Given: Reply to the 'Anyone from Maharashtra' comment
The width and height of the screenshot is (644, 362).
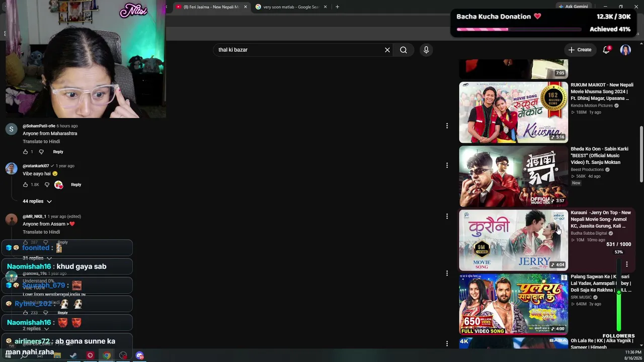Looking at the screenshot, I should [x=58, y=152].
